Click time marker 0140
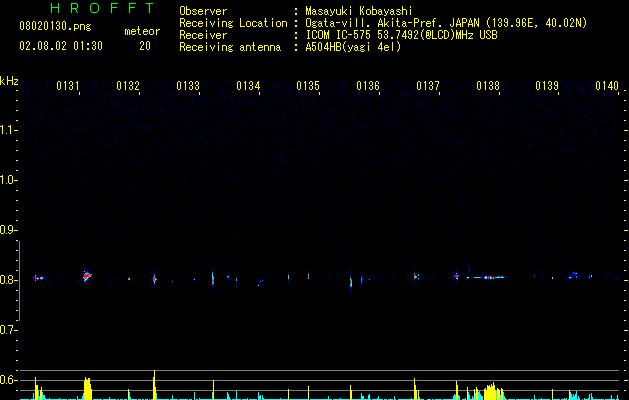This screenshot has height=400, width=629. click(607, 86)
